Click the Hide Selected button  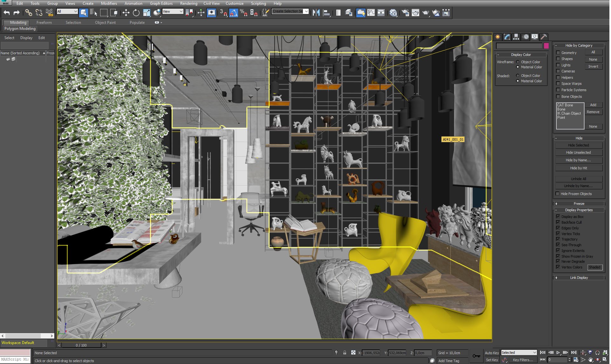pyautogui.click(x=579, y=145)
